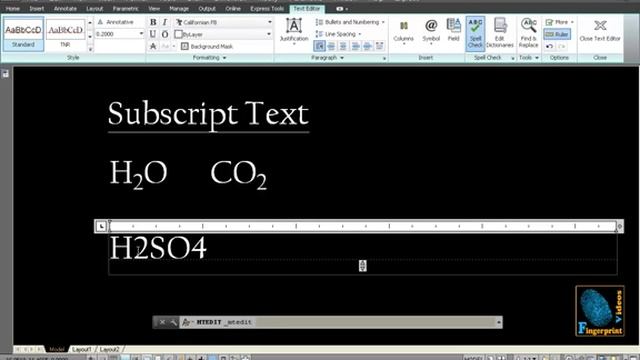Click the text box width handle on ruler
640x360 pixels.
click(x=619, y=227)
